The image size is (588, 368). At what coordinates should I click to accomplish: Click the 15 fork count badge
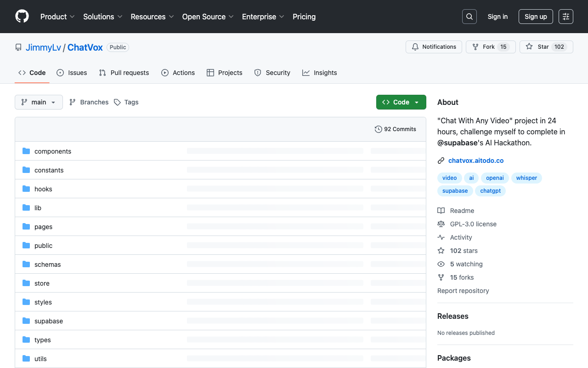503,47
